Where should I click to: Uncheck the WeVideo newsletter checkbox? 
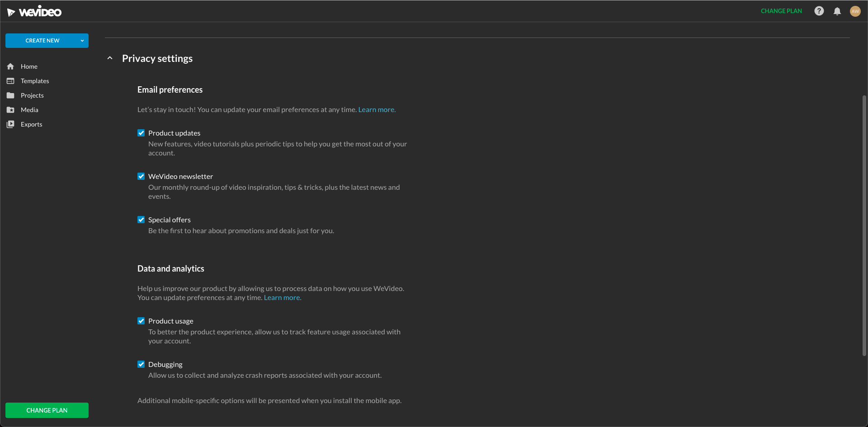(141, 176)
